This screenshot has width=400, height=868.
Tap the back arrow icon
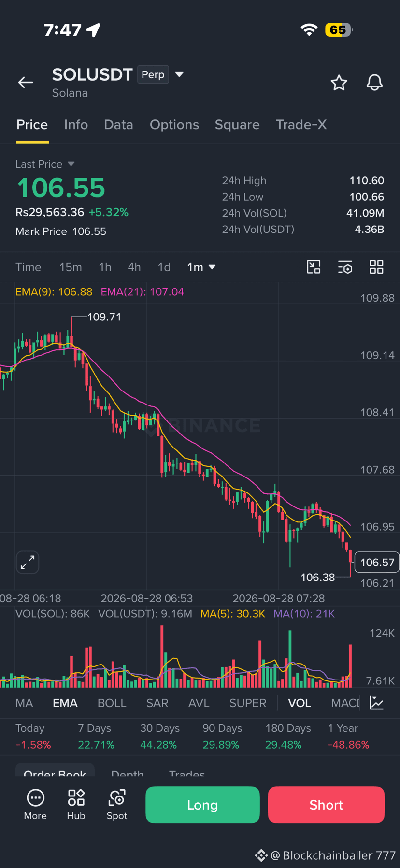(x=26, y=83)
